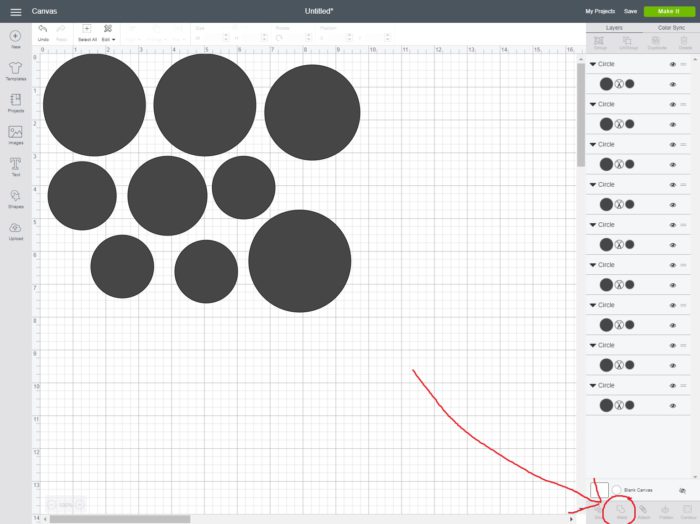The height and width of the screenshot is (524, 700).
Task: Click the Weld tool
Action: pyautogui.click(x=621, y=512)
